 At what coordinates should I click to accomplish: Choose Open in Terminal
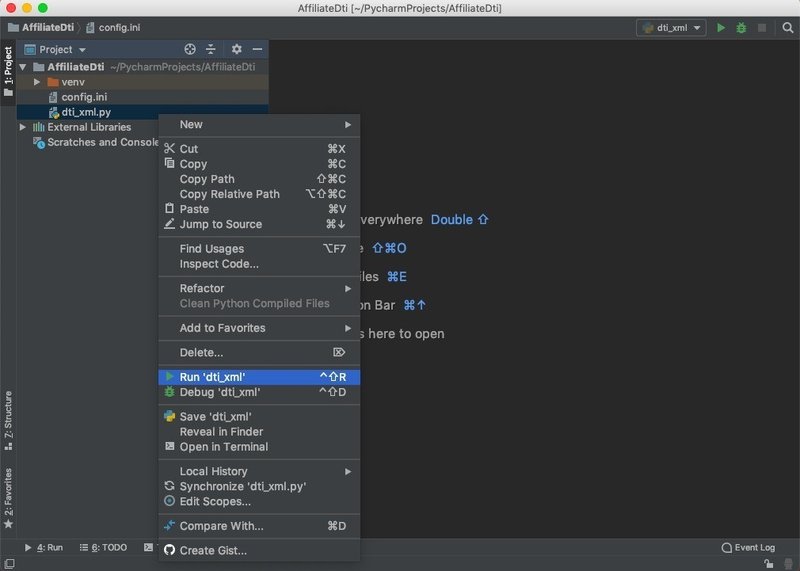[x=259, y=447]
